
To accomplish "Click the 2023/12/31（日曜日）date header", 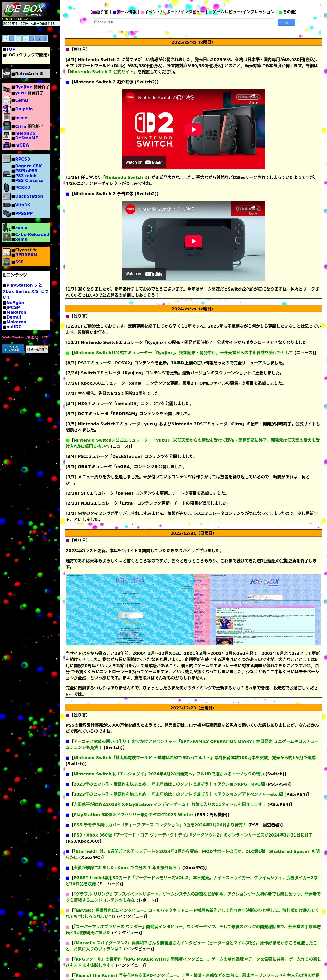I will pos(193,533).
